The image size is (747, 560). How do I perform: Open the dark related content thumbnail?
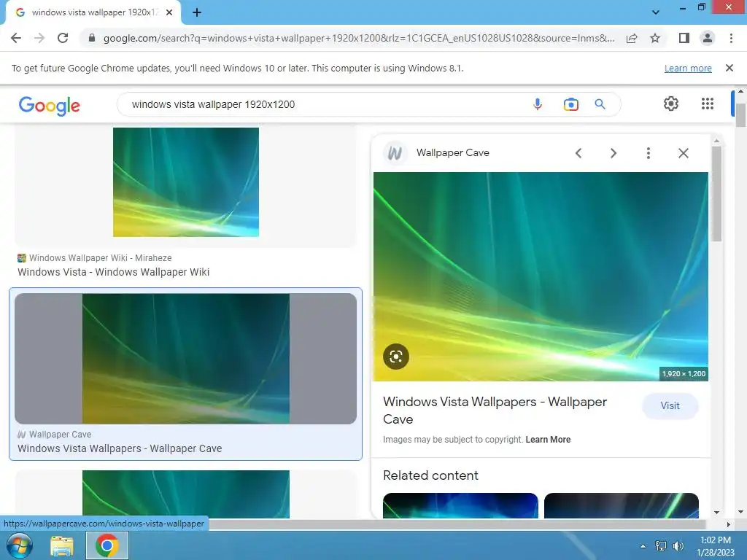[x=622, y=506]
